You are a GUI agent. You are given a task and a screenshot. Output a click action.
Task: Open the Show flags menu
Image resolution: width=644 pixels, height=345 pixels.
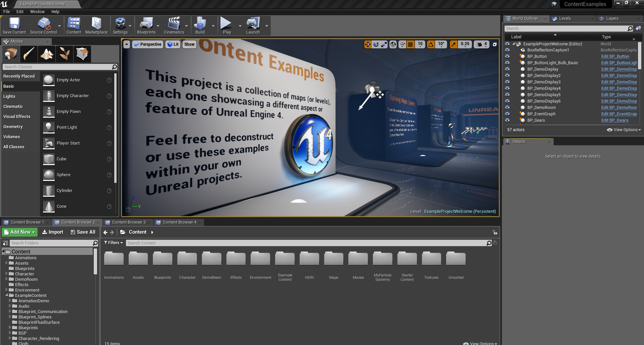click(x=189, y=44)
